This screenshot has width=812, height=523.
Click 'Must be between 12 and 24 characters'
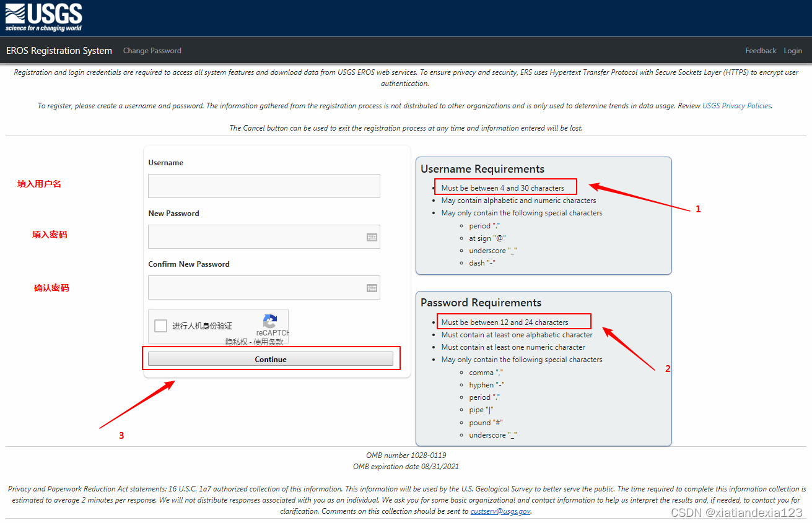(505, 322)
